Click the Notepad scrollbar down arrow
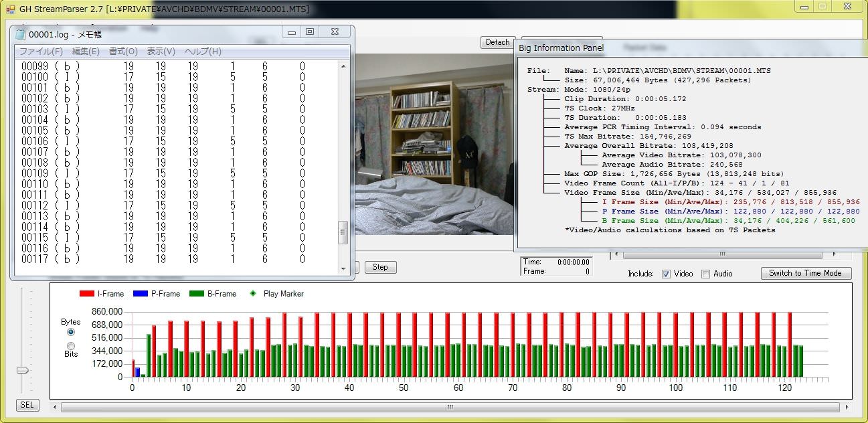Viewport: 868px width, 423px height. pyautogui.click(x=344, y=268)
